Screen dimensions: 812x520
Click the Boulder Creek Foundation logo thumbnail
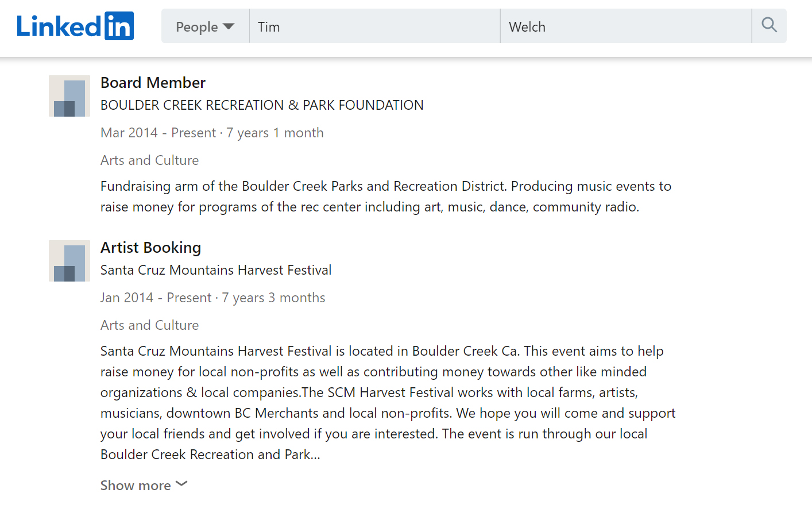(x=69, y=96)
